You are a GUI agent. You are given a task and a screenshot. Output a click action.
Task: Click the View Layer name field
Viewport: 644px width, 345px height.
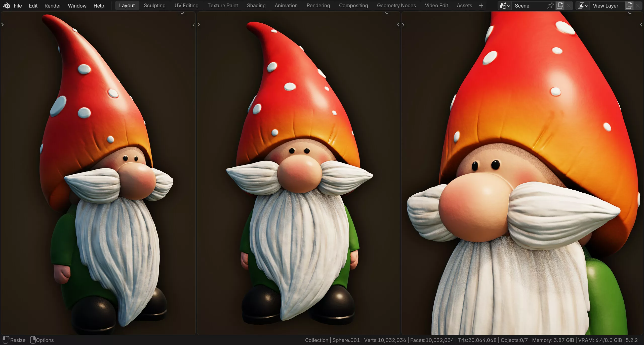[607, 6]
